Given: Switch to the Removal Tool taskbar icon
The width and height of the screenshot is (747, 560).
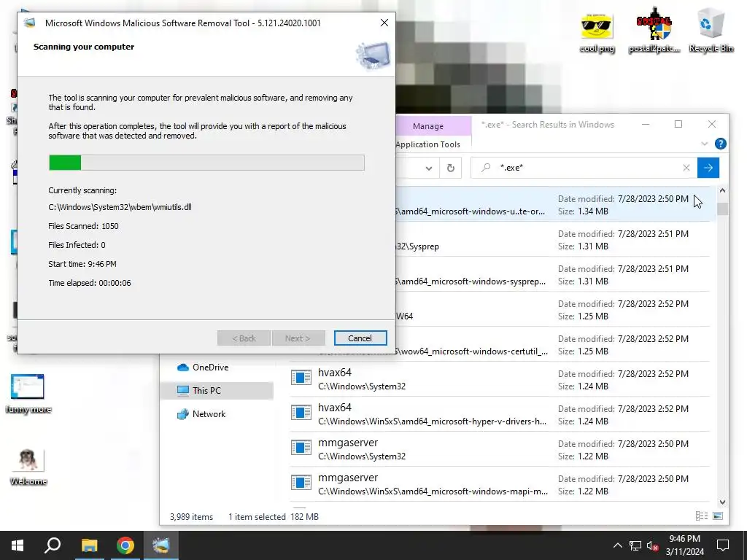Looking at the screenshot, I should pos(161,545).
